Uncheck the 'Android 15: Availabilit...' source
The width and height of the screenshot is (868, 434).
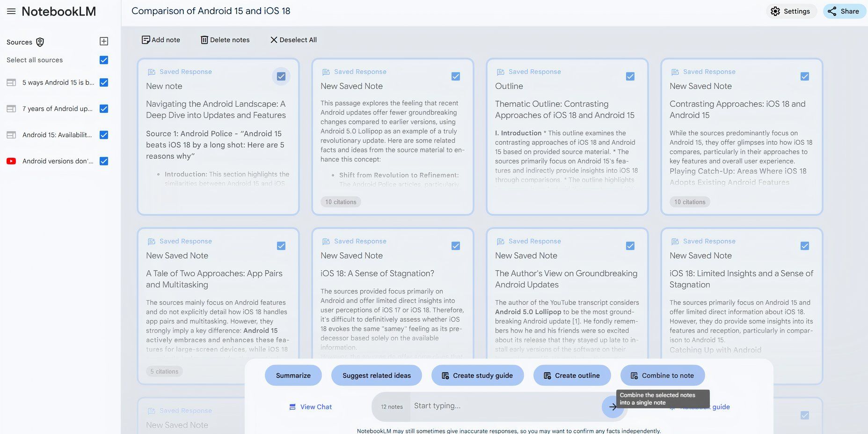104,135
